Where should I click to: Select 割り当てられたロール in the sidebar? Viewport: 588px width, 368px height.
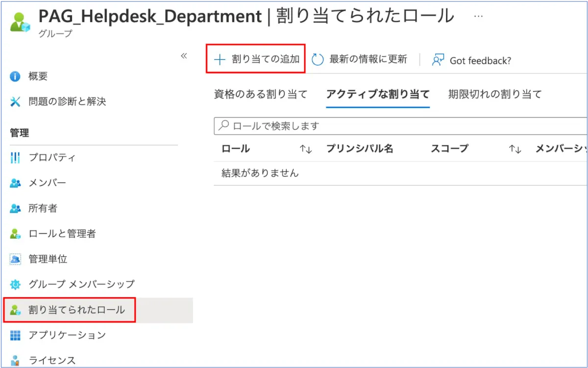76,310
